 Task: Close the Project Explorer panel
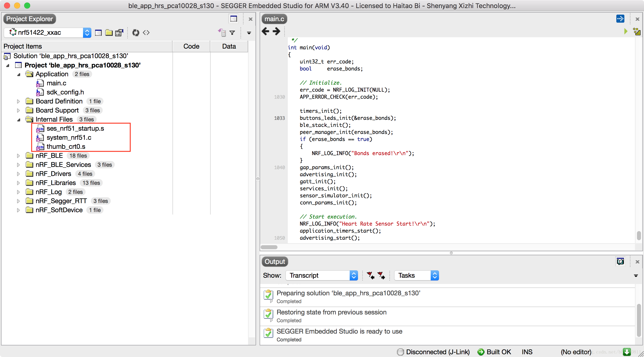(251, 19)
